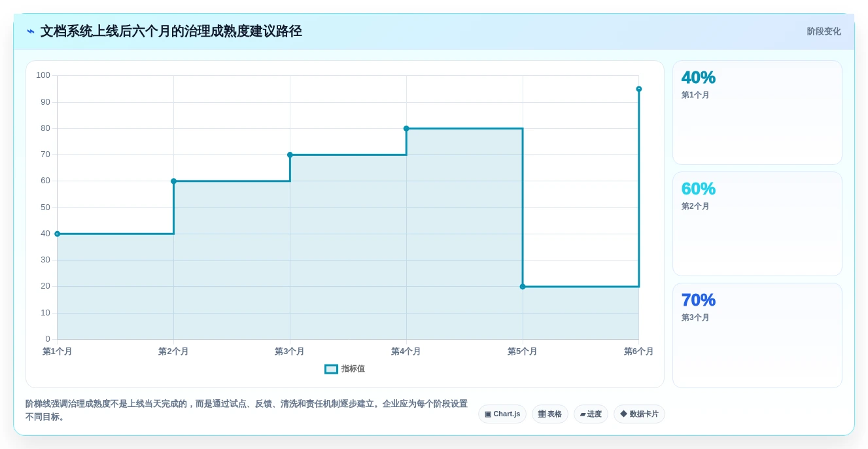The height and width of the screenshot is (449, 868).
Task: Toggle the 指标值 legend color box
Action: (x=331, y=369)
